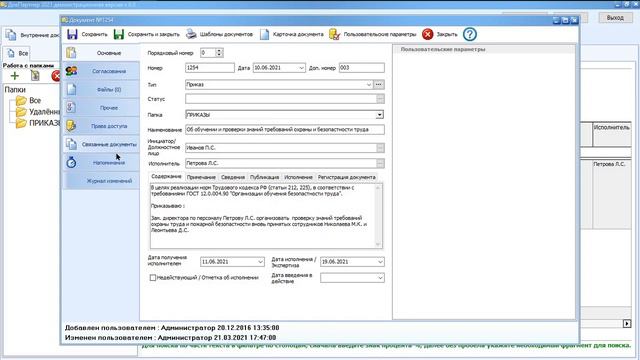Click ellipsis button next to Тип field
The width and height of the screenshot is (640, 360).
pos(379,84)
